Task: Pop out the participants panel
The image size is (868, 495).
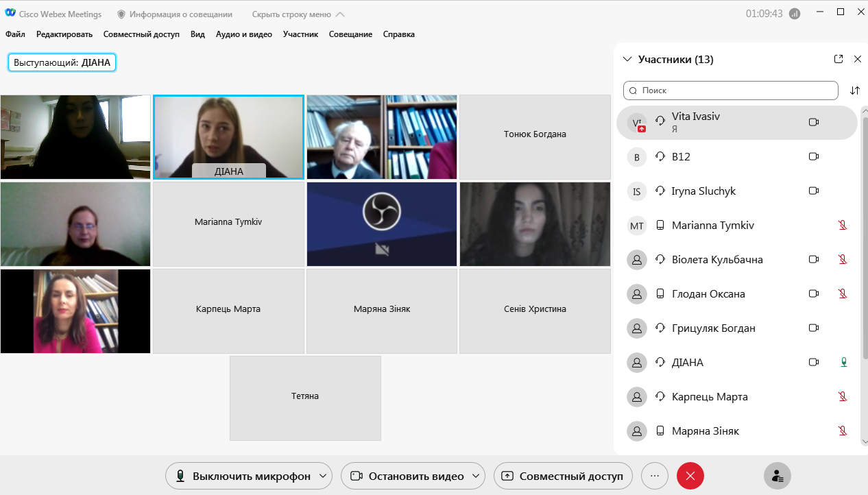Action: click(x=838, y=59)
